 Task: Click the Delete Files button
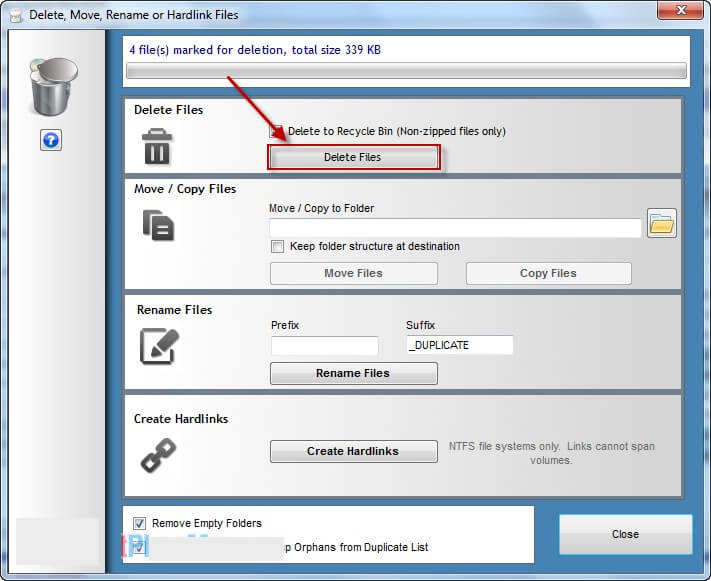click(353, 157)
